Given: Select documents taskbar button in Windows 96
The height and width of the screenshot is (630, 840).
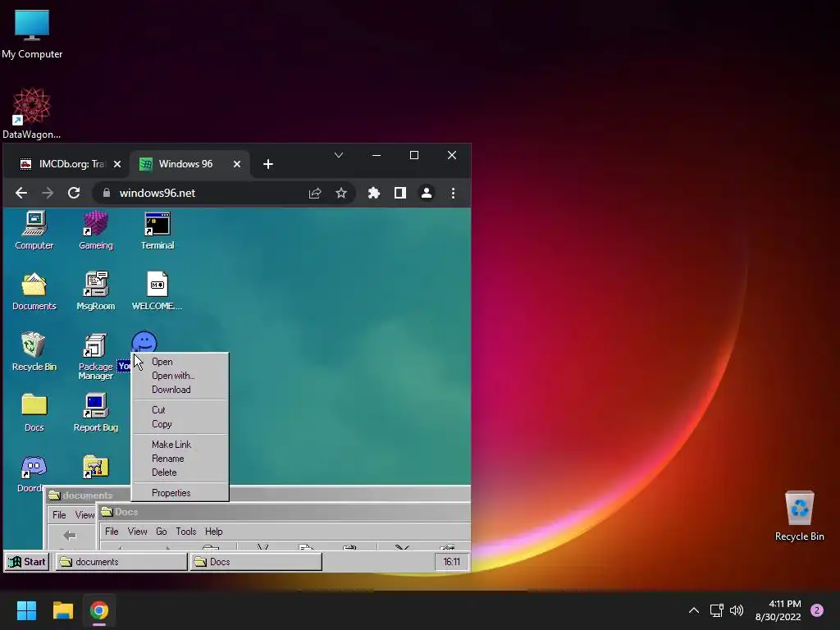Looking at the screenshot, I should [121, 561].
